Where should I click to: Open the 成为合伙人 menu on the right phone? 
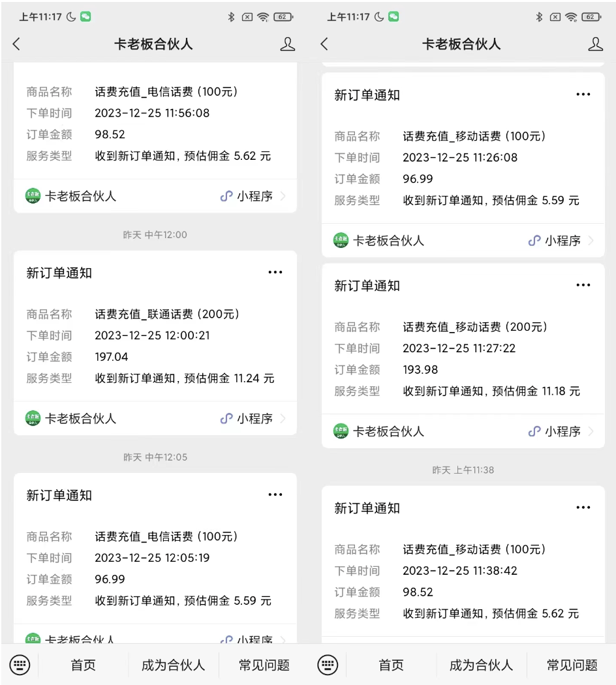pos(482,665)
